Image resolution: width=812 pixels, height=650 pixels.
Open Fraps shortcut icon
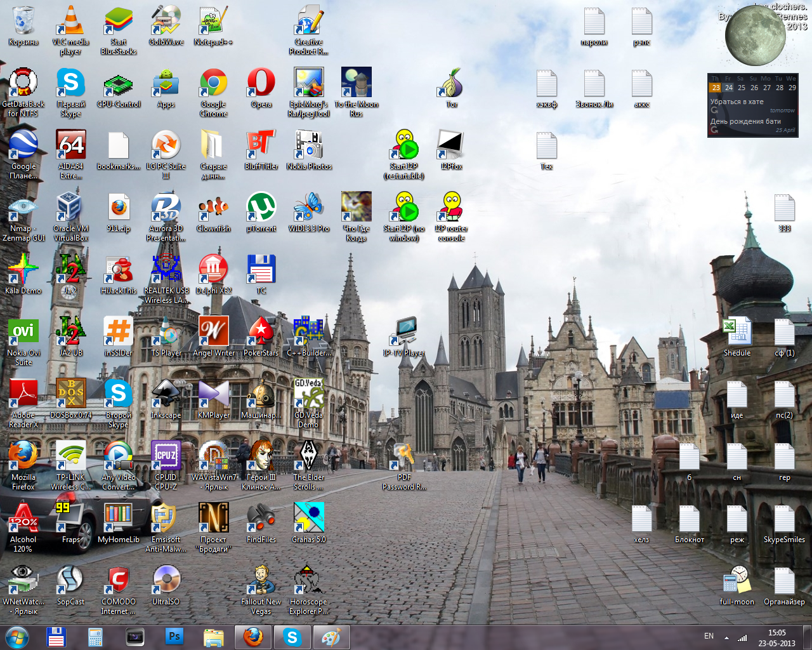pyautogui.click(x=70, y=524)
